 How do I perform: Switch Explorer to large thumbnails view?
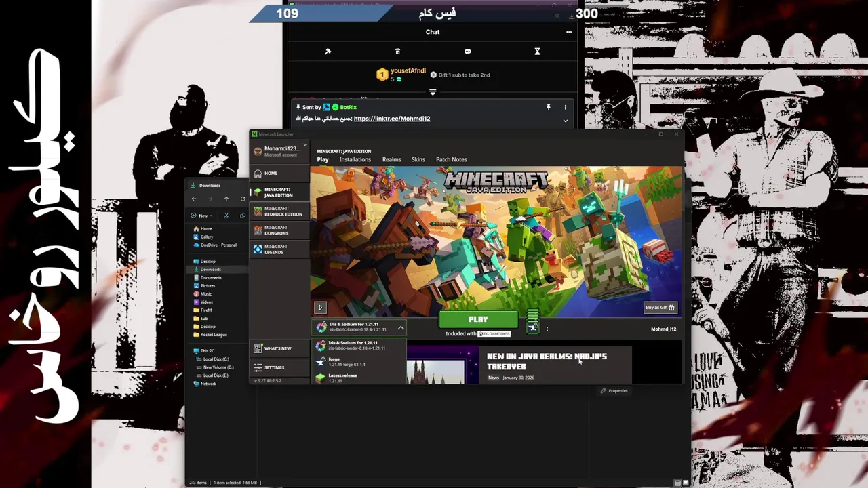click(x=686, y=483)
